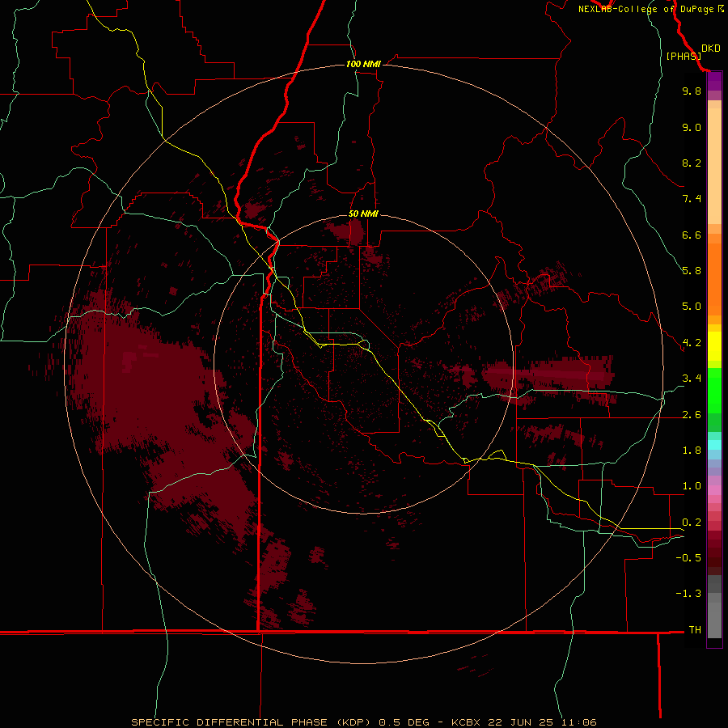Click the TH threshold label
The height and width of the screenshot is (728, 728).
(x=695, y=630)
